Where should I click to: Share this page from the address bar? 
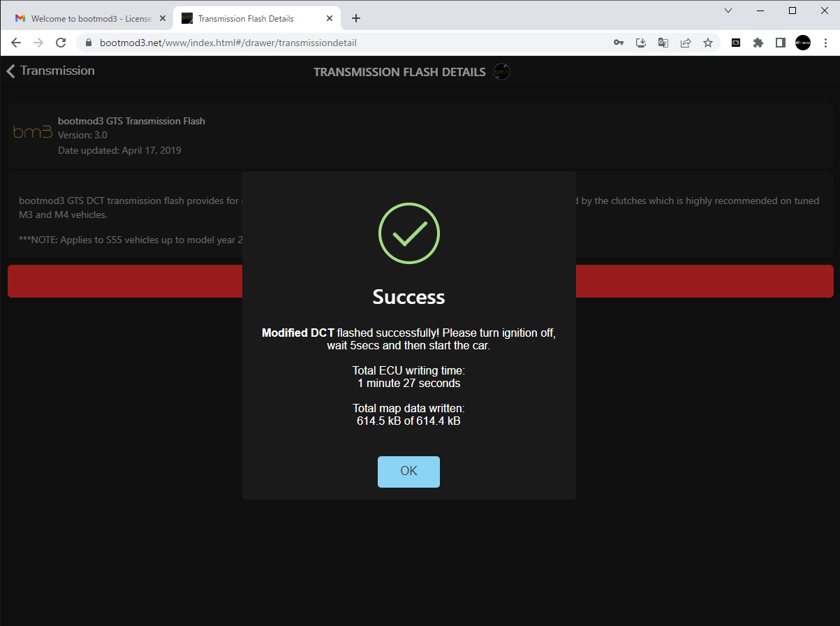686,43
